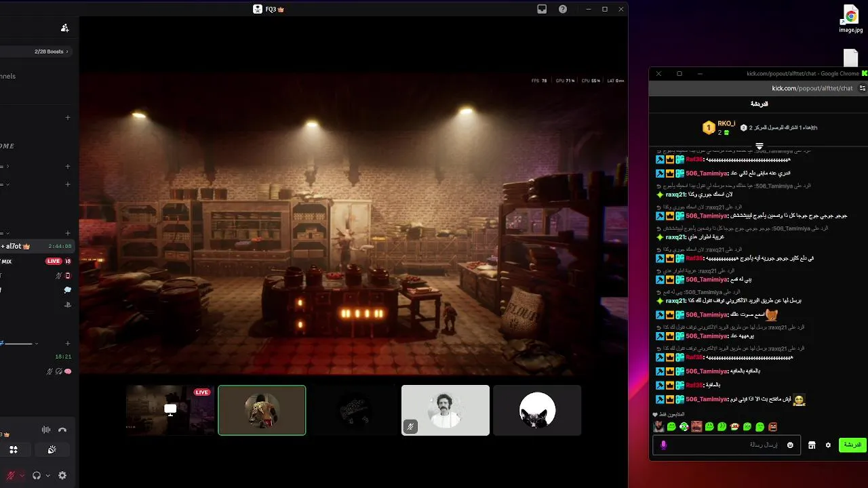Click the red LIVE badge in voice channel
The height and width of the screenshot is (488, 868).
point(54,261)
